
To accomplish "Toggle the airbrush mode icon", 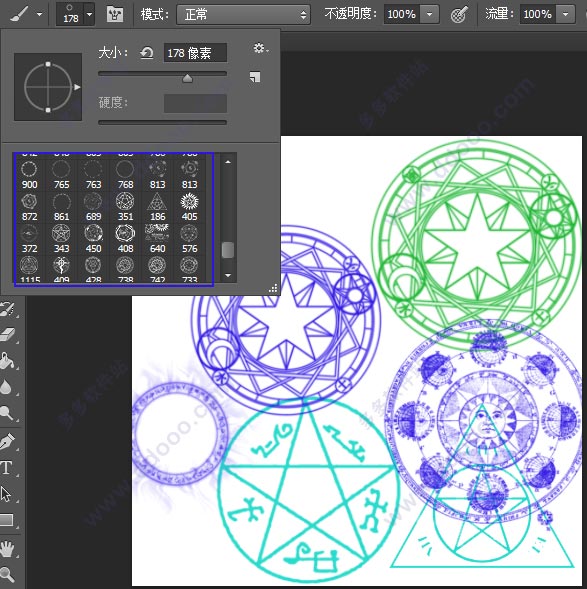I will [459, 14].
